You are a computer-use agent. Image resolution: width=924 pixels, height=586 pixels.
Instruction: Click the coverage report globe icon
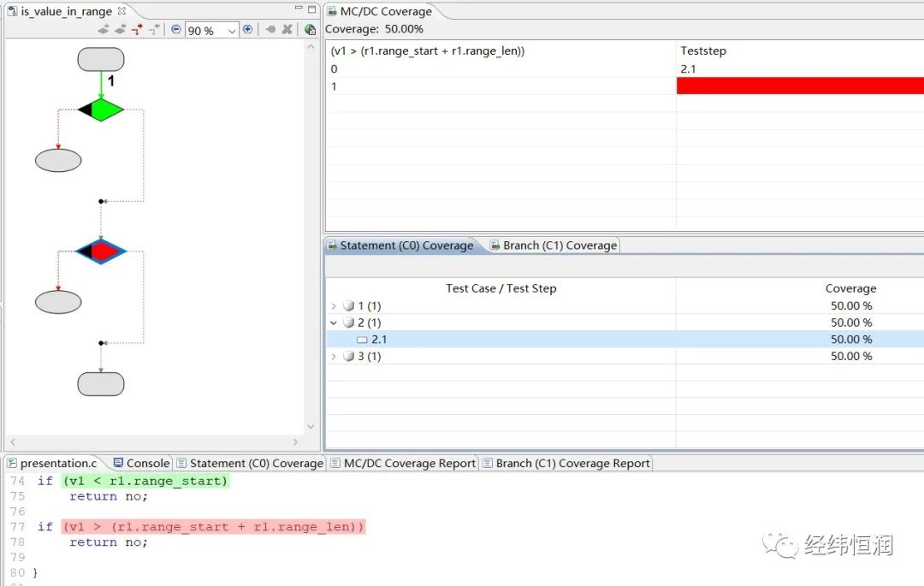click(309, 30)
